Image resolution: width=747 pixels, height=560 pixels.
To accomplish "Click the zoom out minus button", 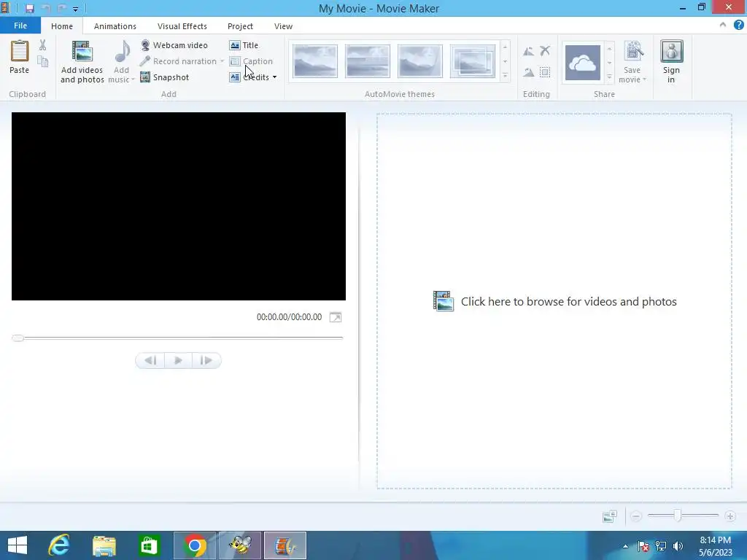I will click(x=636, y=516).
